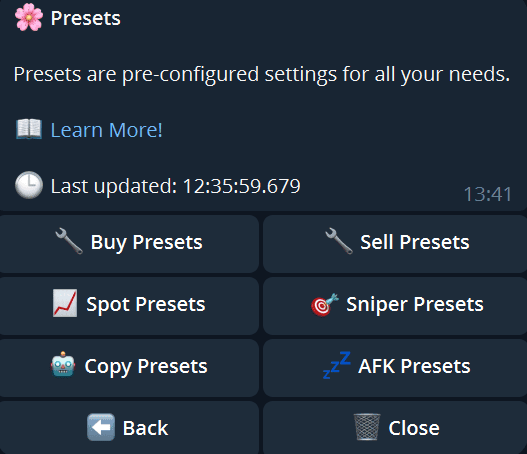Screen dimensions: 527x454
Task: Click the 13:41 message timestamp
Action: 488,194
